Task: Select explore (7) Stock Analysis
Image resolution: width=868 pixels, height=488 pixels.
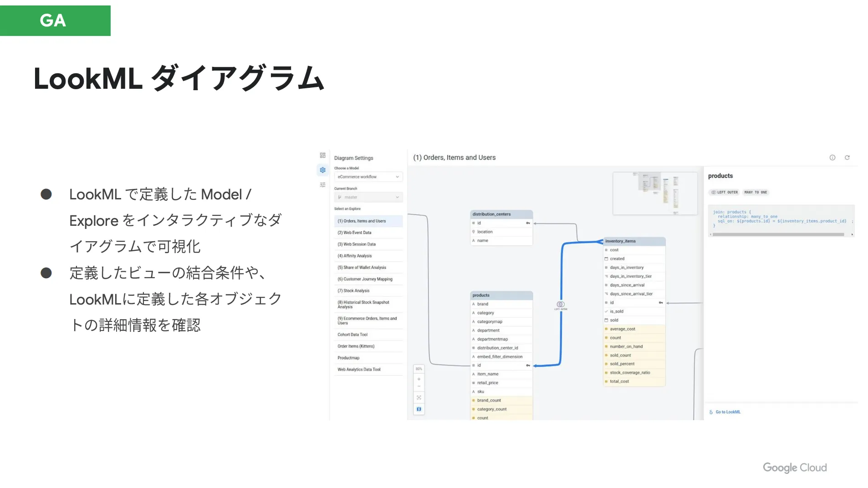Action: pos(368,290)
